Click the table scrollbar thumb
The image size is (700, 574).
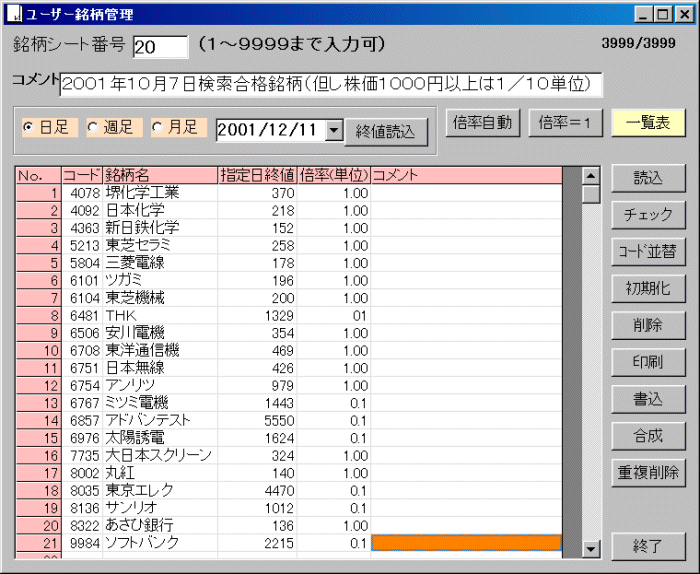tap(591, 194)
